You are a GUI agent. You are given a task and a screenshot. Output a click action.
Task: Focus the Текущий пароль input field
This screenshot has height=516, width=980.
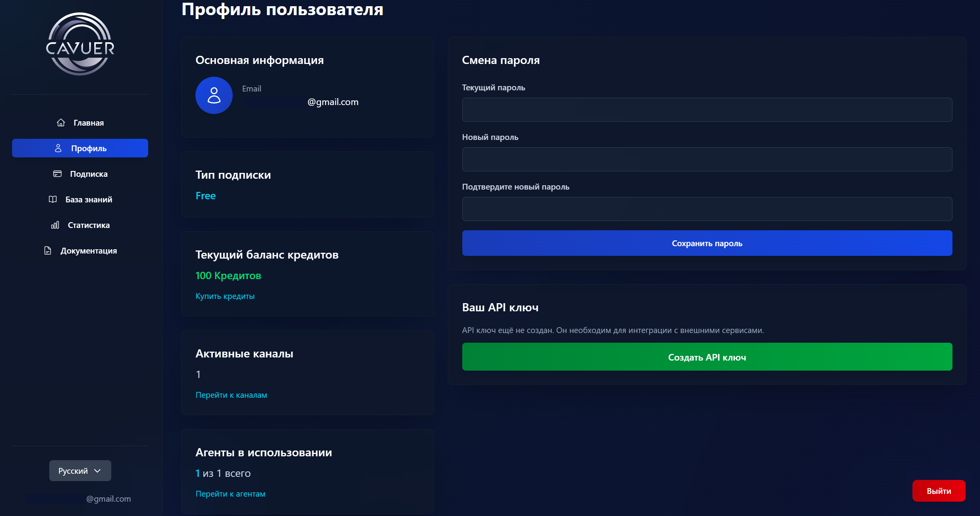(707, 110)
